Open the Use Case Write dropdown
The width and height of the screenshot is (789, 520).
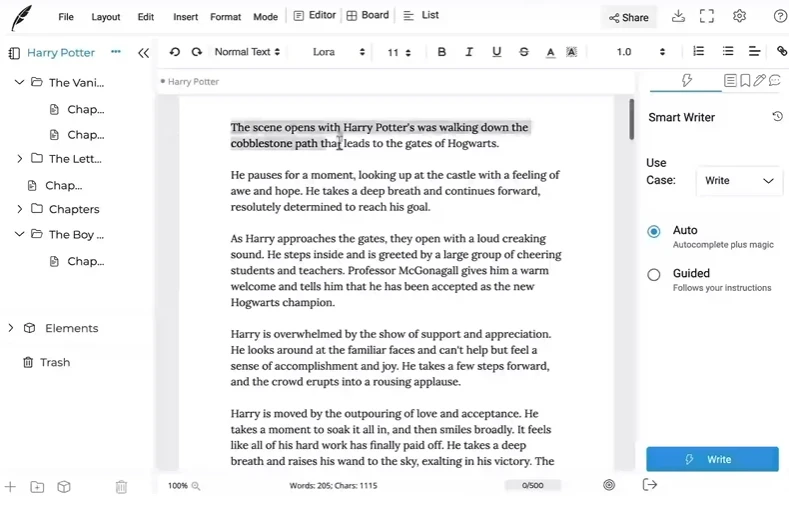[739, 181]
